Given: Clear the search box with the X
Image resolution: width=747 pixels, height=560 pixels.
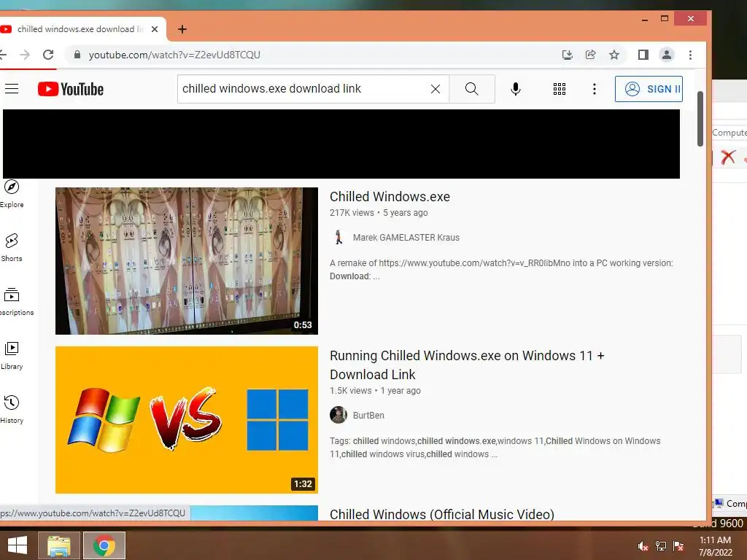Looking at the screenshot, I should click(436, 89).
